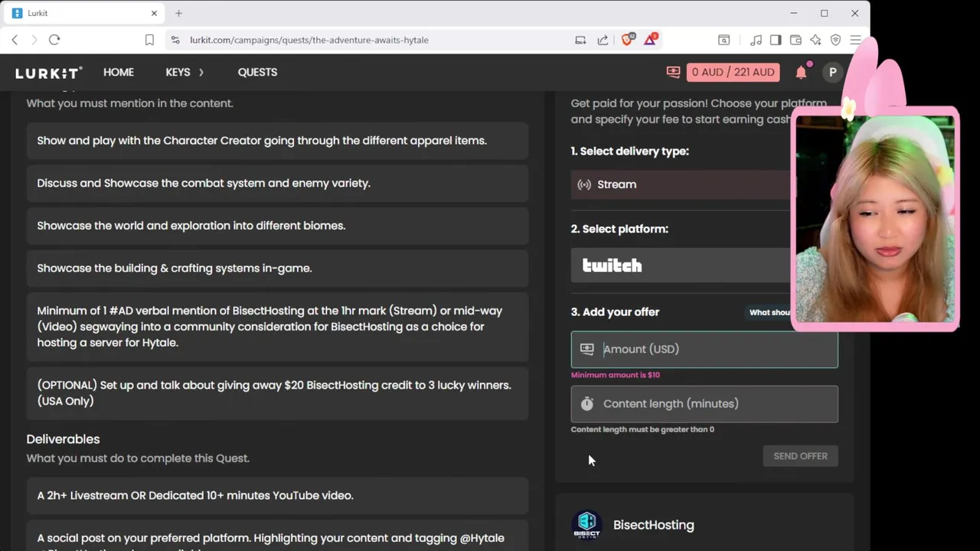The image size is (980, 551).
Task: Select the Twitch platform
Action: pos(681,266)
